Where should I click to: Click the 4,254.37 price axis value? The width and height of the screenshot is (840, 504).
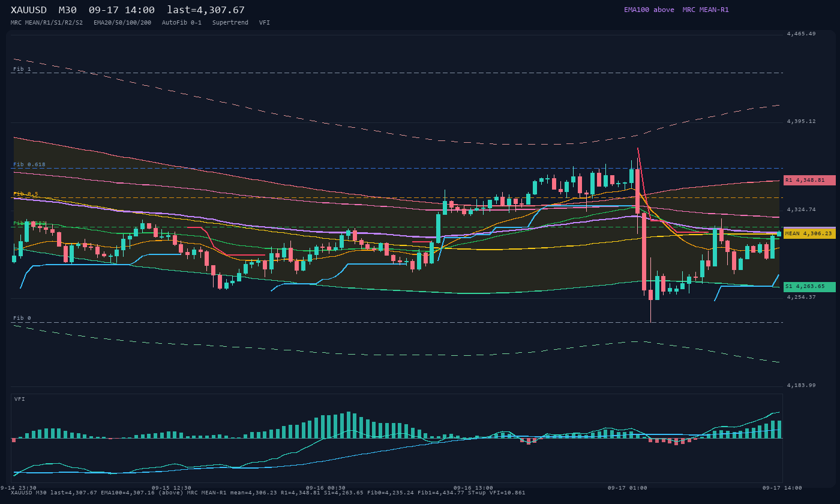click(801, 297)
